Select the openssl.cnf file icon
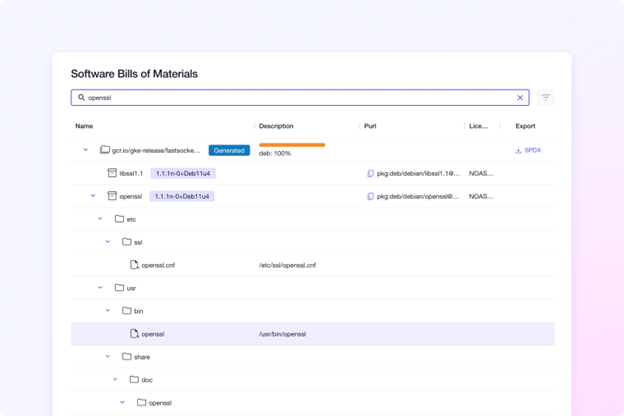Viewport: 624px width, 416px height. point(133,265)
